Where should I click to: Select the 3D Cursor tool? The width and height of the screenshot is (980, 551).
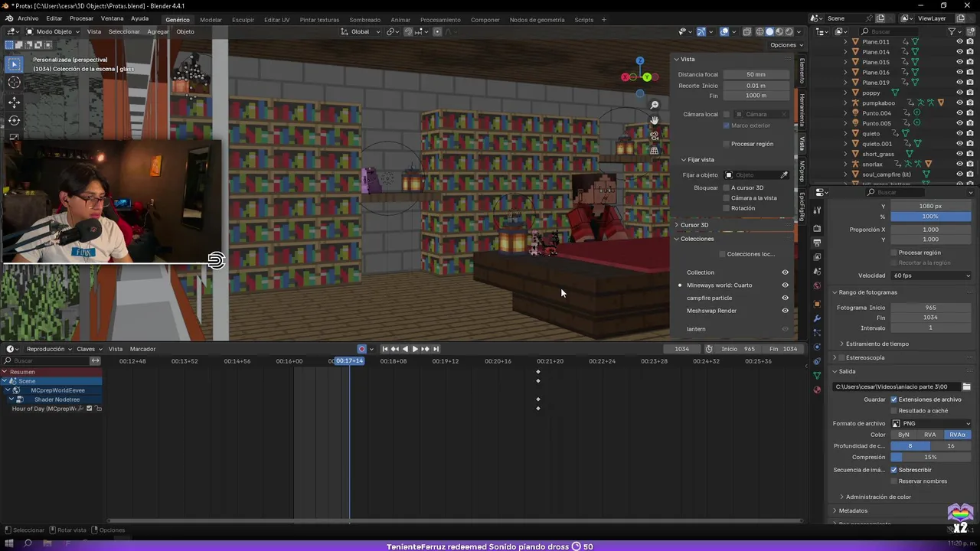tap(14, 83)
